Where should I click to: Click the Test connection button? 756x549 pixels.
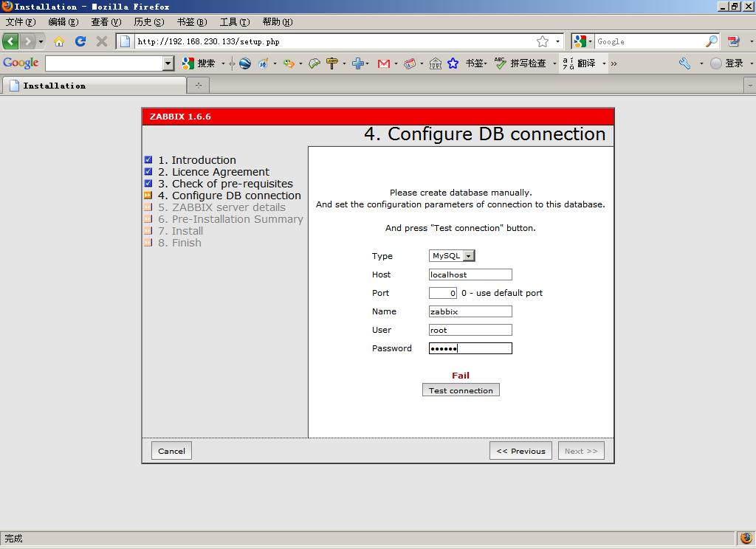tap(461, 390)
